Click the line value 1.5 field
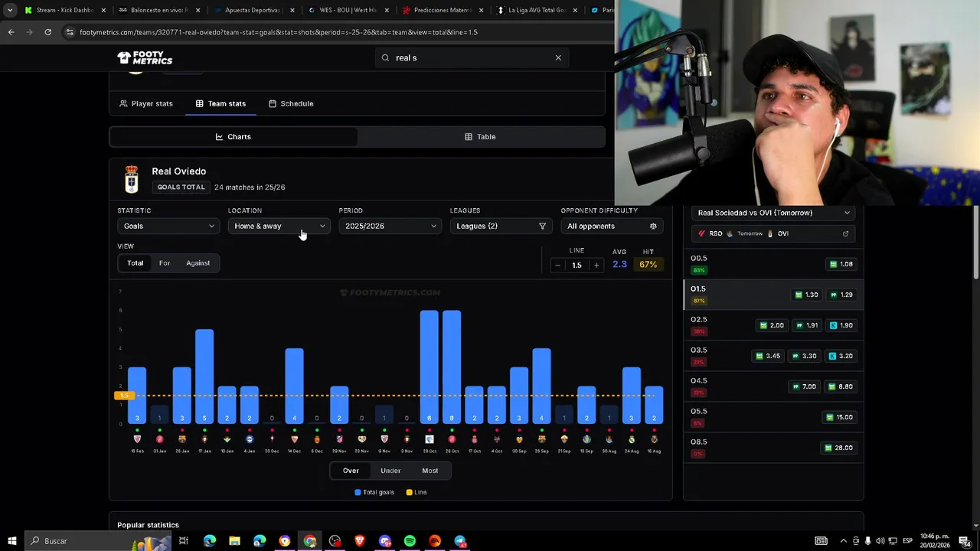980x551 pixels. tap(577, 265)
